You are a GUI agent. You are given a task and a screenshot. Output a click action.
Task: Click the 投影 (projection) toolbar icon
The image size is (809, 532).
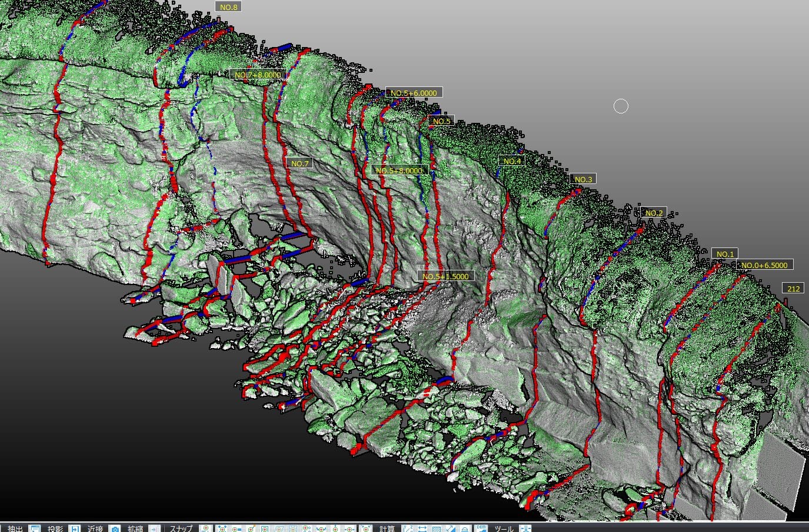[x=75, y=528]
